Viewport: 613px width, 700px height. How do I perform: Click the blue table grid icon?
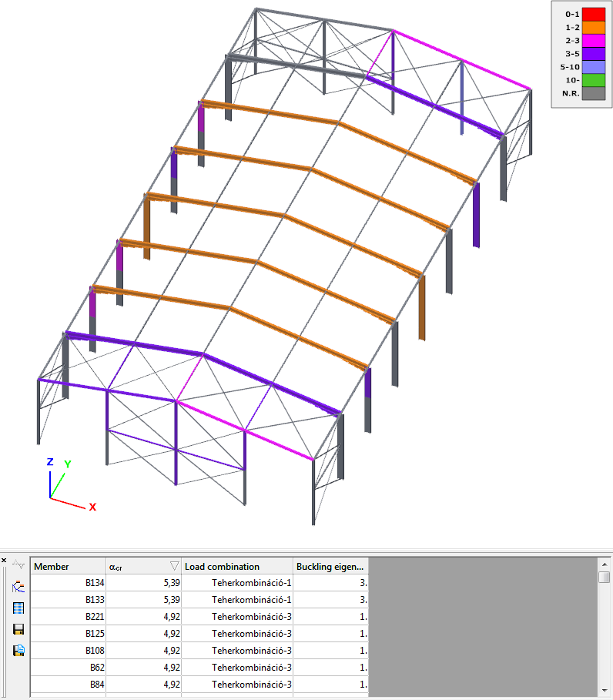(x=18, y=608)
